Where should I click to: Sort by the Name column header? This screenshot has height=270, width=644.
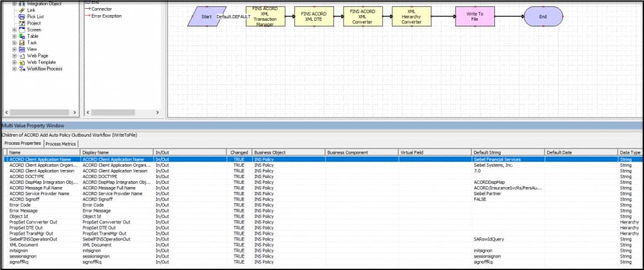point(43,152)
